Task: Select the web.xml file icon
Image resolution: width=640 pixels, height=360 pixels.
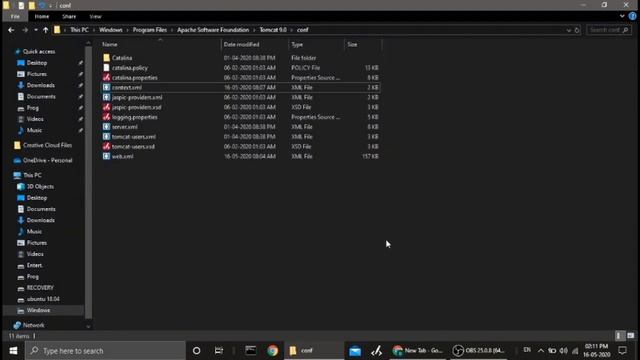Action: (107, 156)
